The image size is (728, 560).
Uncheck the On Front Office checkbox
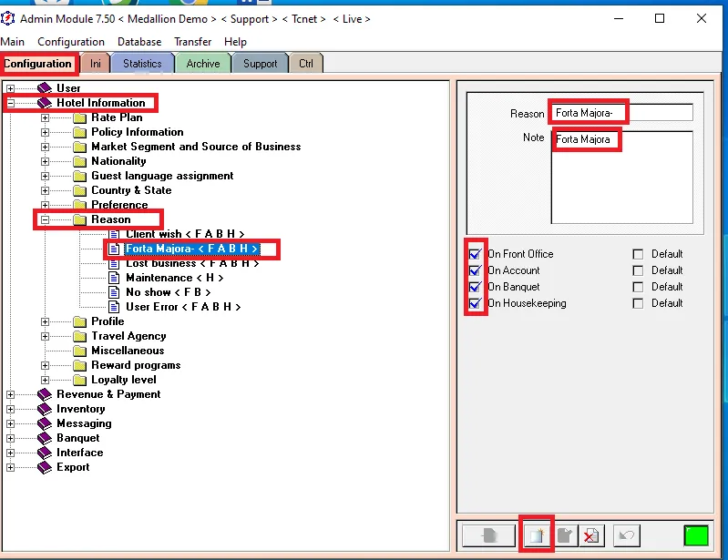(x=475, y=254)
